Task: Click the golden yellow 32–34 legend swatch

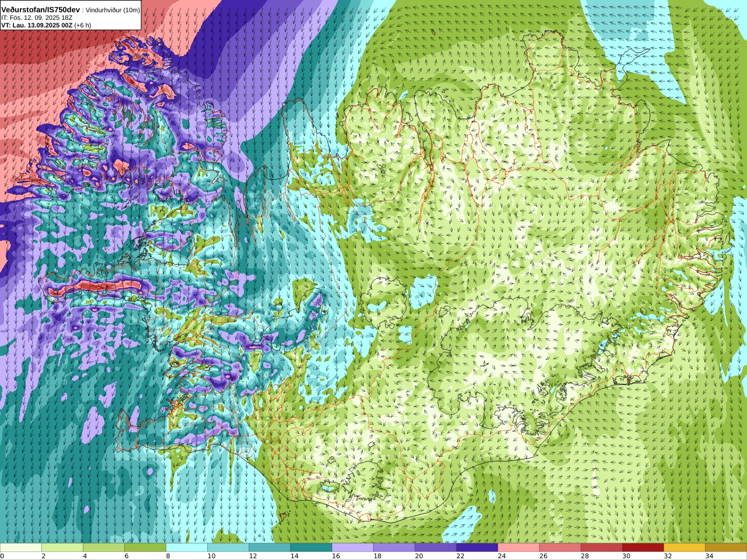Action: point(684,548)
